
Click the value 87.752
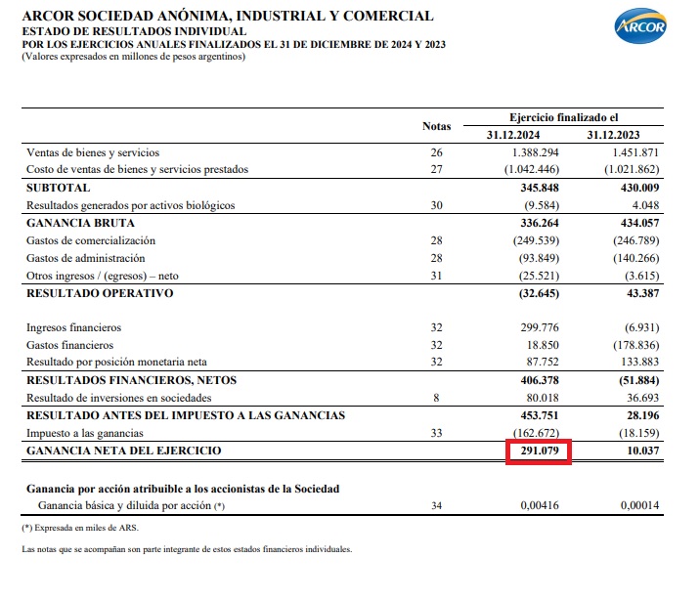pyautogui.click(x=543, y=362)
